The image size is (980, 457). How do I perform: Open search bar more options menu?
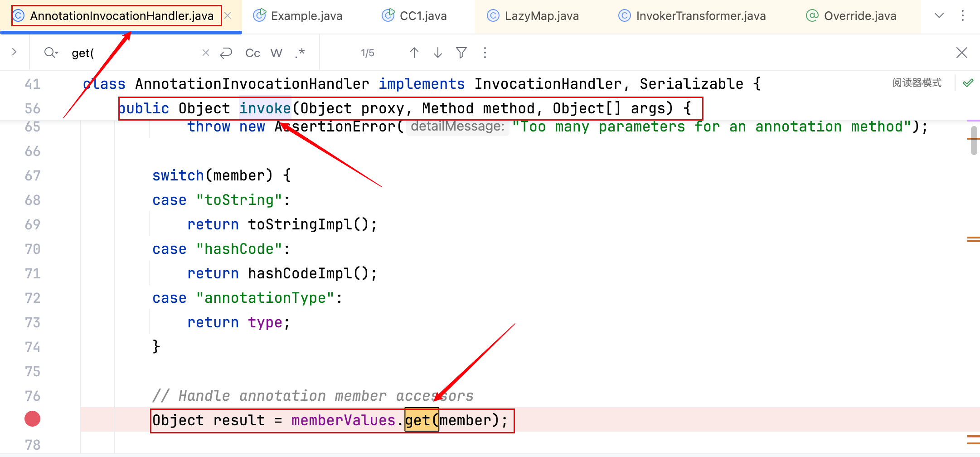click(485, 53)
